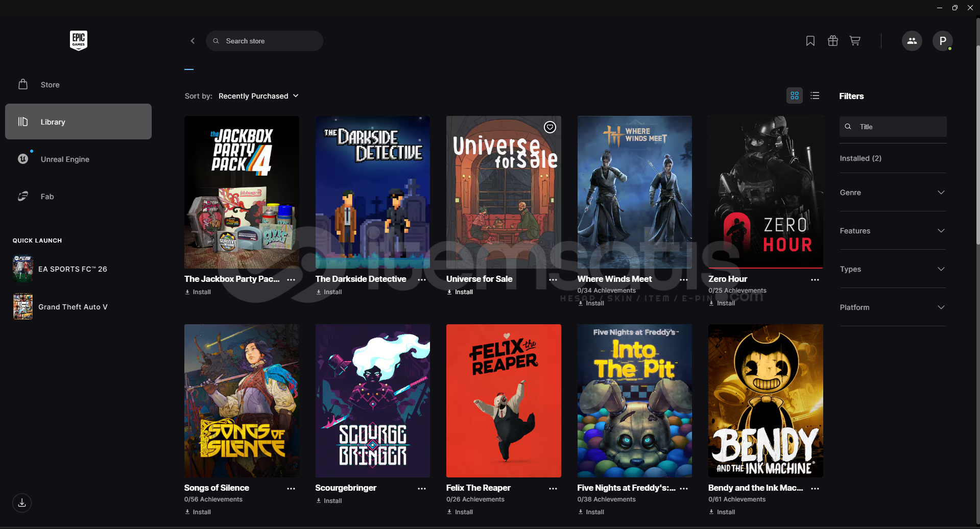
Task: Open Bendy and the Ink Machine cover
Action: [x=766, y=401]
